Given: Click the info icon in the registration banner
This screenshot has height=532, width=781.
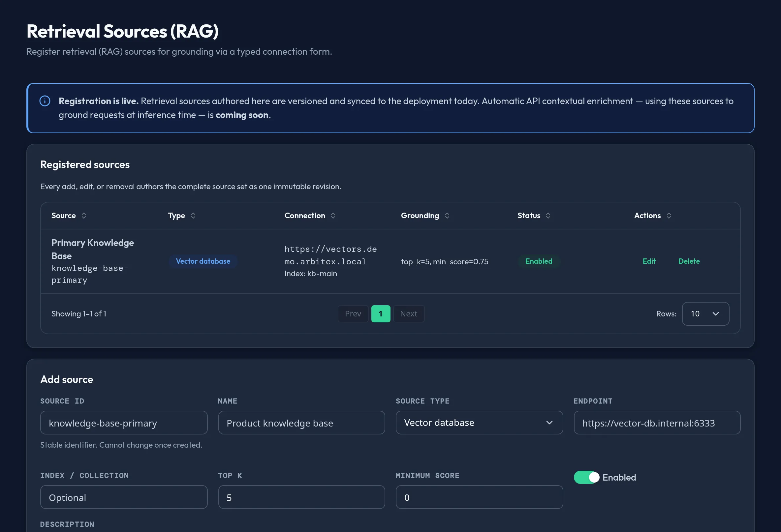Looking at the screenshot, I should point(45,101).
